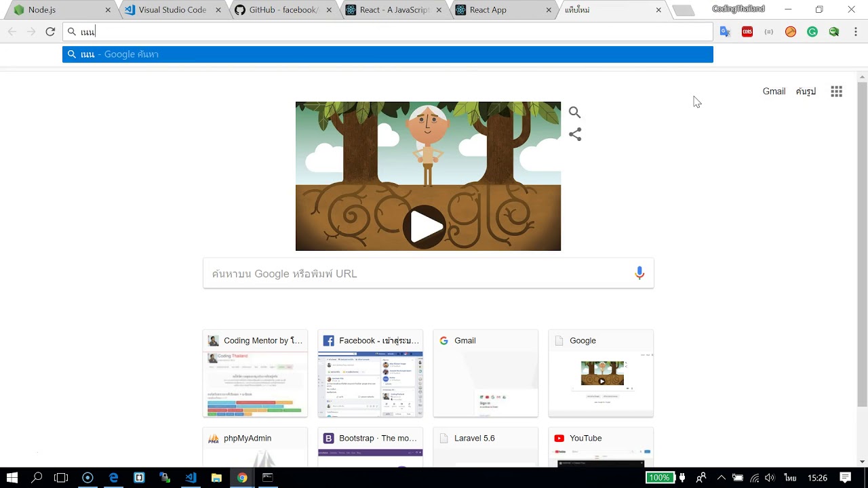
Task: Click into the address bar
Action: 388,32
